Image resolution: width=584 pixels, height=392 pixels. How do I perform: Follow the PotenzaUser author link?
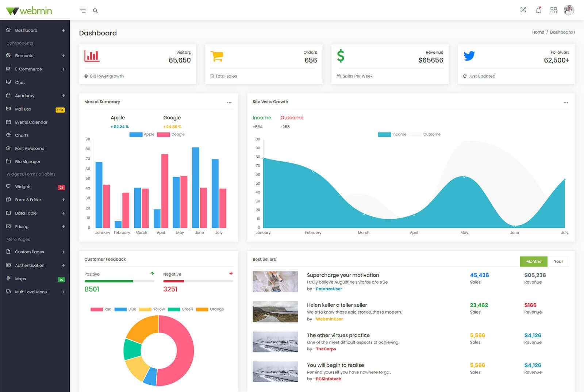pyautogui.click(x=329, y=289)
